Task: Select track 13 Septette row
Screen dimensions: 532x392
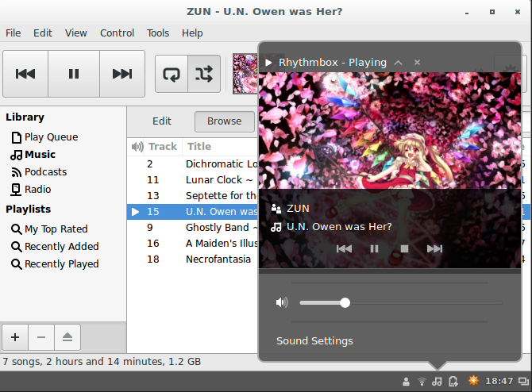Action: click(x=193, y=196)
